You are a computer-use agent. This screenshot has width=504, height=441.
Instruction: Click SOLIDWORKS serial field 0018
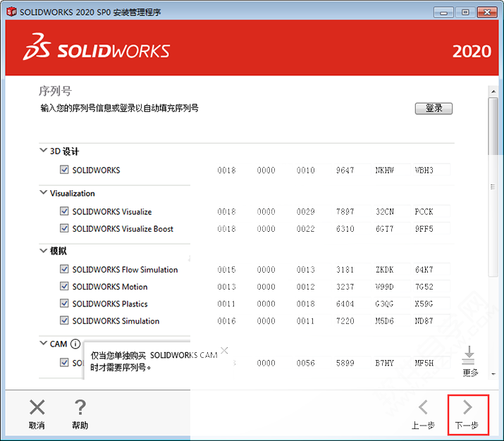(226, 170)
